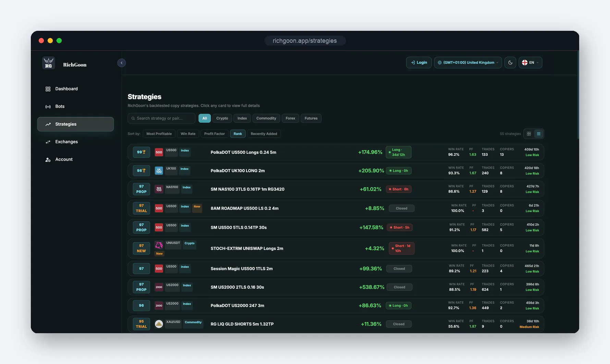Open SM US500 5TLS 0.14TP 30s strategy
The height and width of the screenshot is (364, 610).
point(336,227)
